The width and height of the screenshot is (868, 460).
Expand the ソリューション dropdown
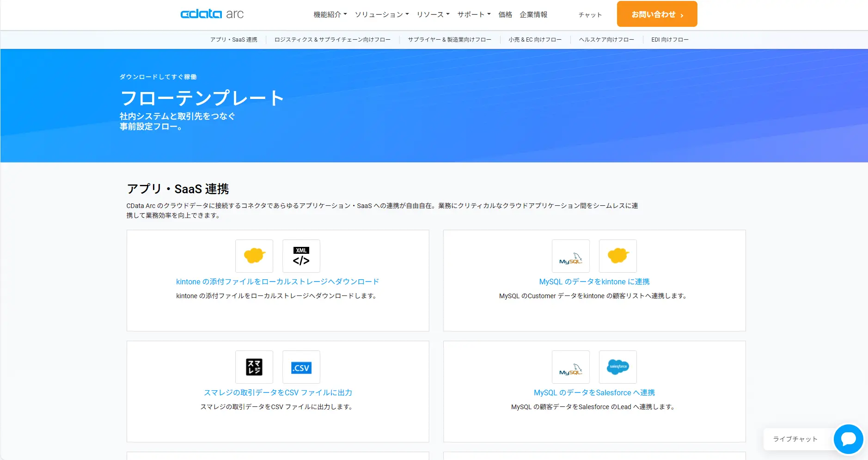[x=382, y=14]
